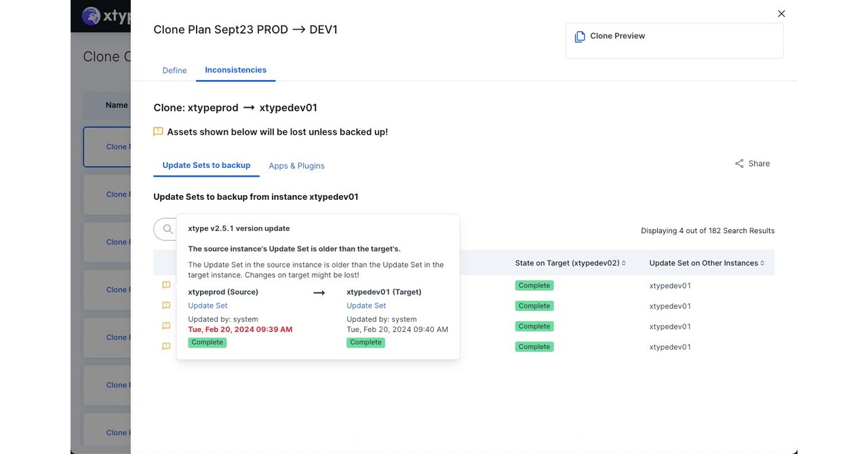Open the Clone Preview icon
This screenshot has height=454, width=868.
click(580, 36)
